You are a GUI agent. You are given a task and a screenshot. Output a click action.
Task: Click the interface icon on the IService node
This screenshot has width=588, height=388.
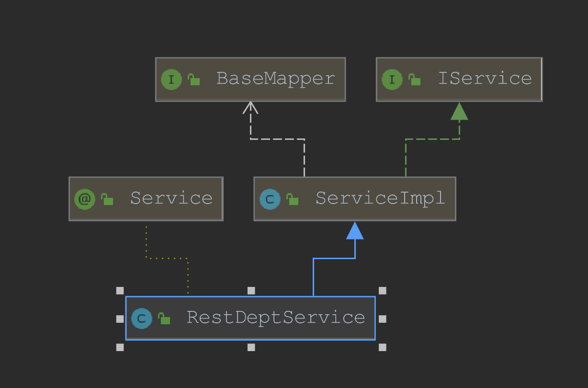pos(392,80)
